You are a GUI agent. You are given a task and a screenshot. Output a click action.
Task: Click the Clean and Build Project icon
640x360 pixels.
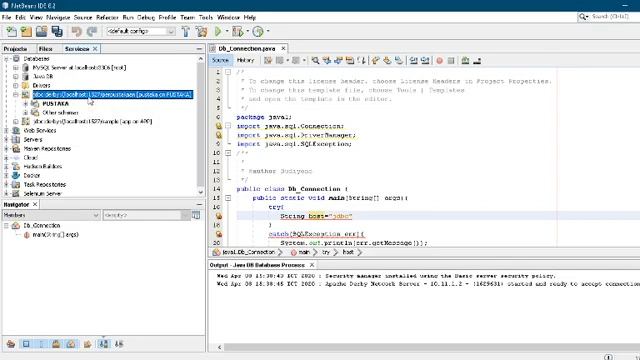(201, 31)
